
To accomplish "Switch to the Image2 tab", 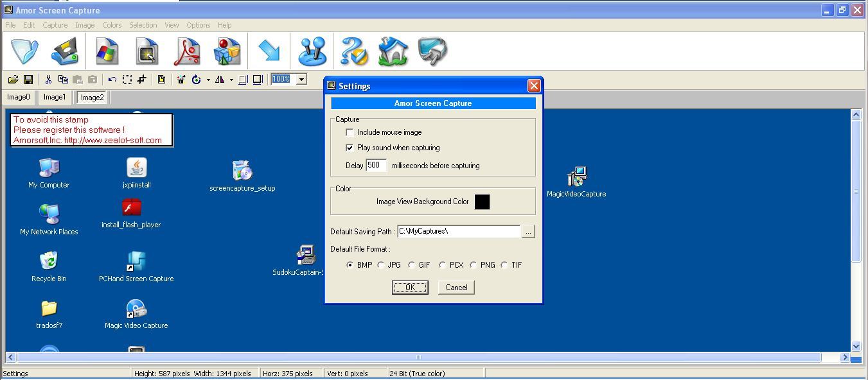I will coord(92,98).
